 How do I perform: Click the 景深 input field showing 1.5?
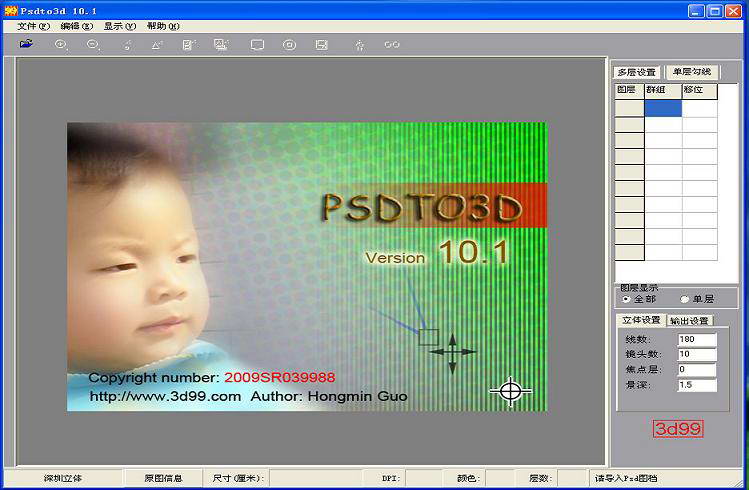[696, 384]
